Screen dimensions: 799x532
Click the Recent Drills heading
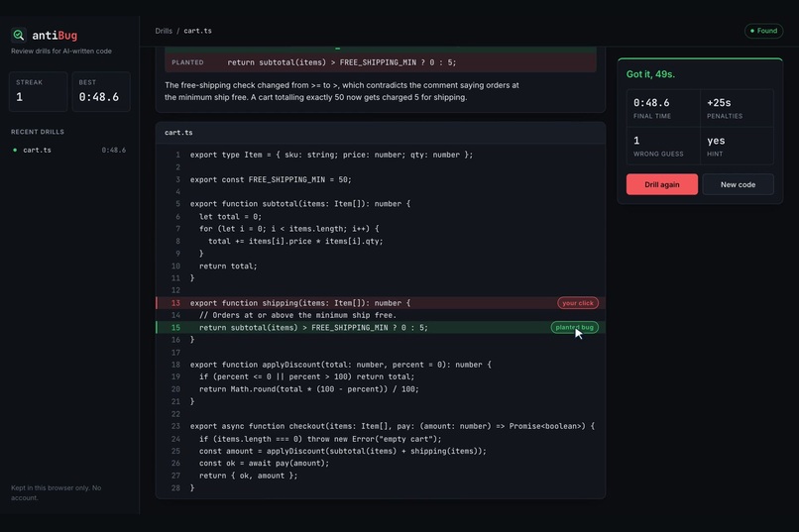click(x=38, y=132)
